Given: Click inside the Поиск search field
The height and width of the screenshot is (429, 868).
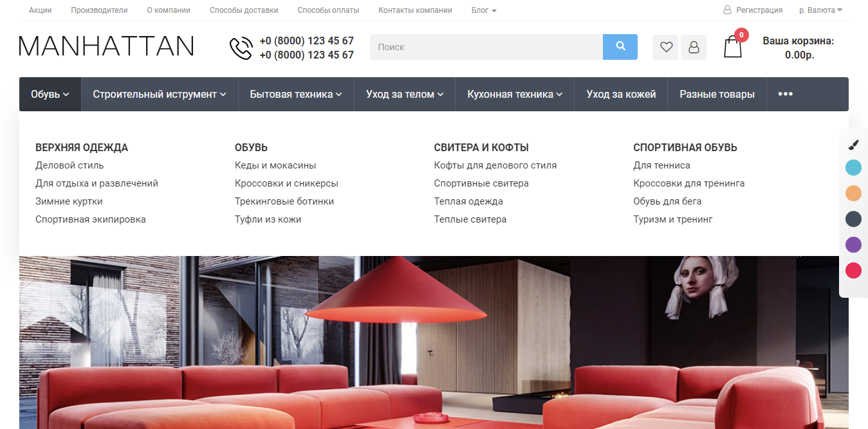Looking at the screenshot, I should pyautogui.click(x=483, y=46).
